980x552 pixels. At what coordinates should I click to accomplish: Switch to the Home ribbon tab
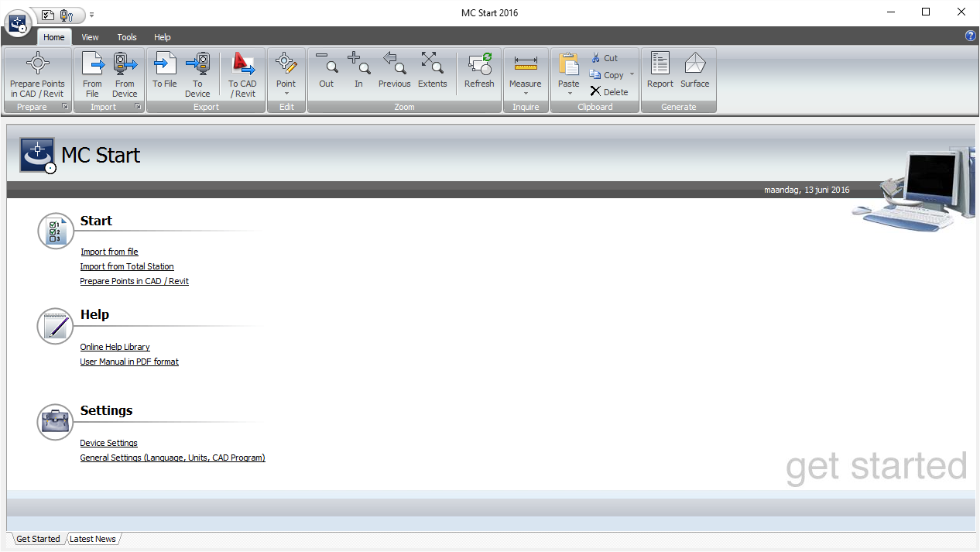54,37
